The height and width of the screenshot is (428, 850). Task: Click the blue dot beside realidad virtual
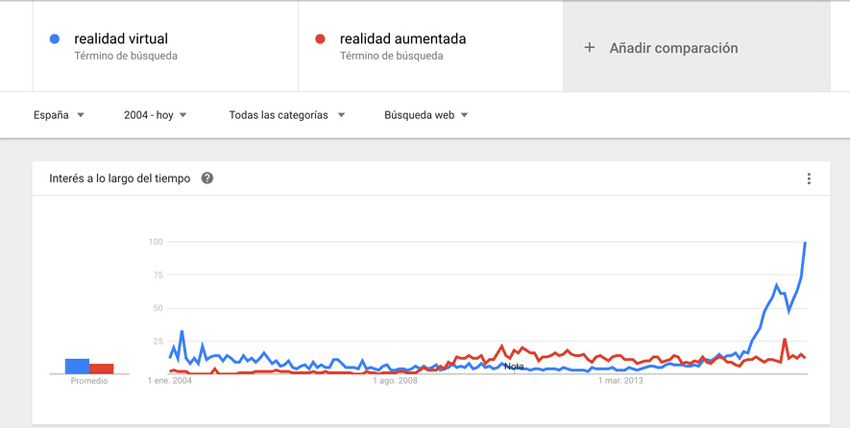pyautogui.click(x=54, y=39)
